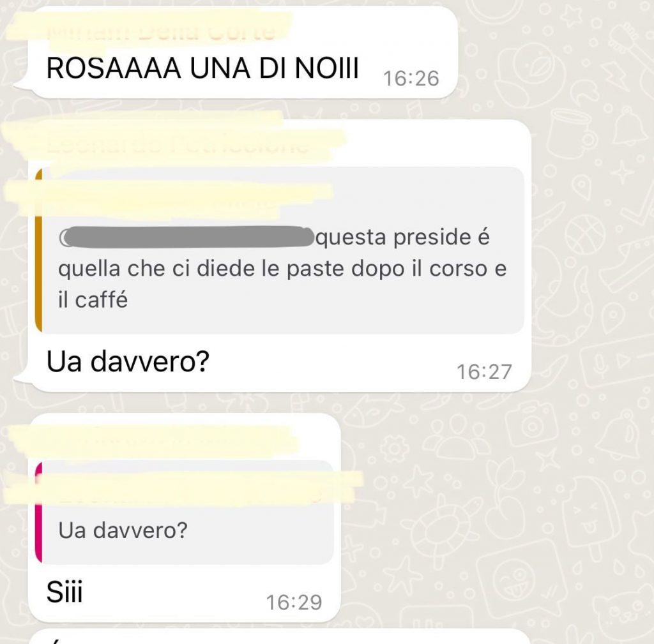Click the orange bar of the quoted reply
Screen dimensions: 654x644
coord(39,250)
